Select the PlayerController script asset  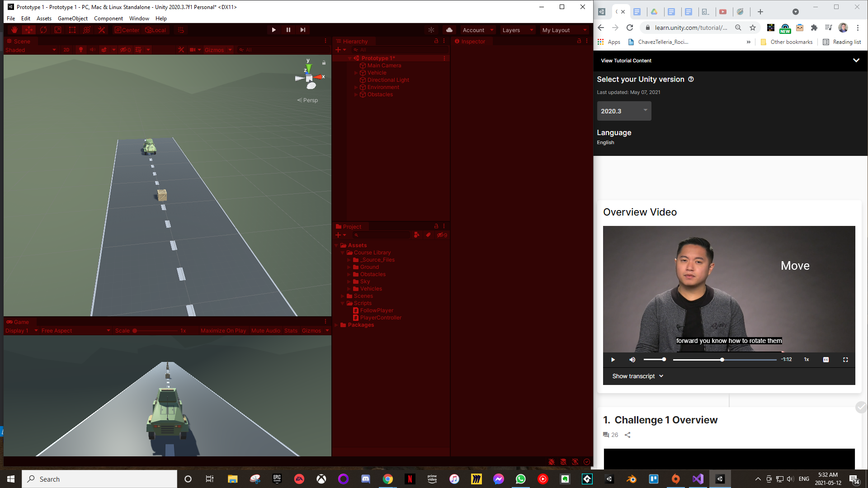click(x=380, y=318)
